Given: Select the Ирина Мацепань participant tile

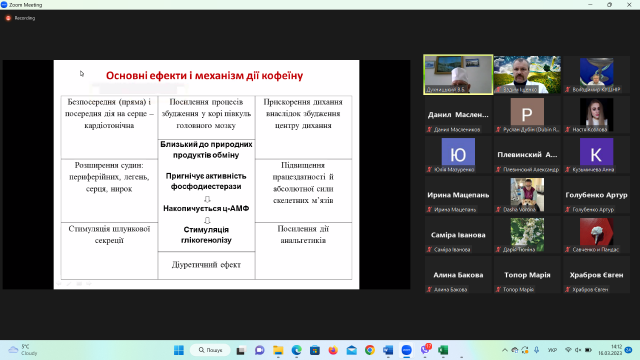Looking at the screenshot, I should click(458, 195).
